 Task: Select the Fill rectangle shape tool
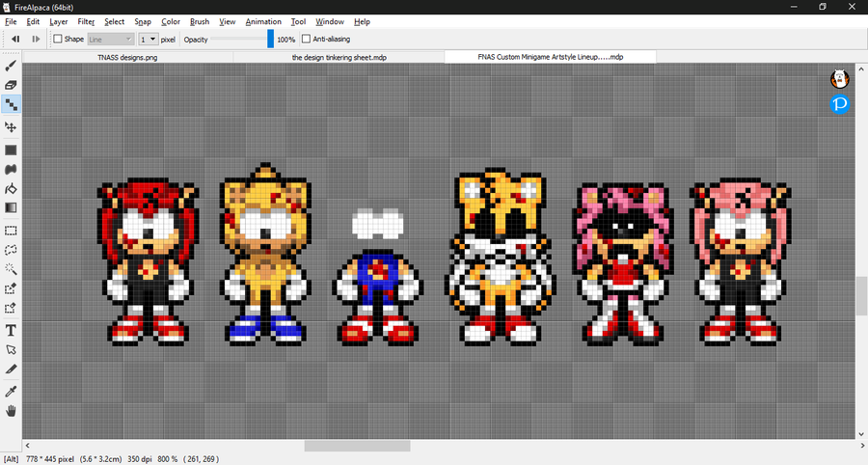click(x=11, y=150)
